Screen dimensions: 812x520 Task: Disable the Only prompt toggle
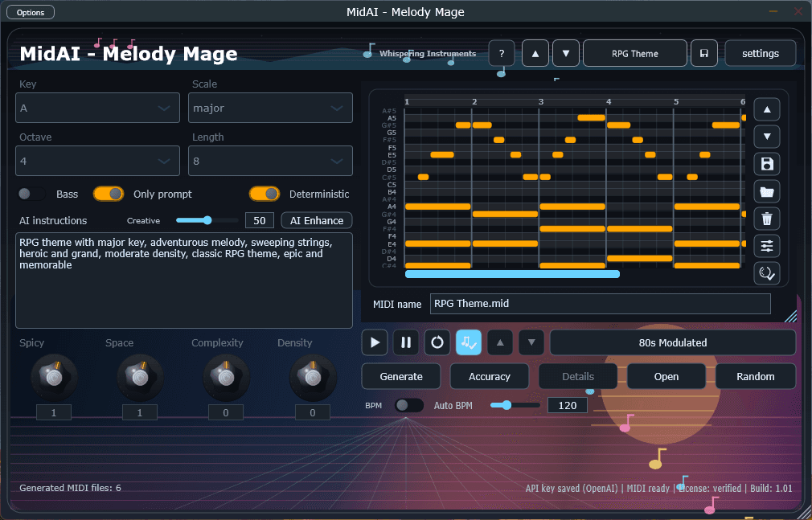pyautogui.click(x=109, y=194)
